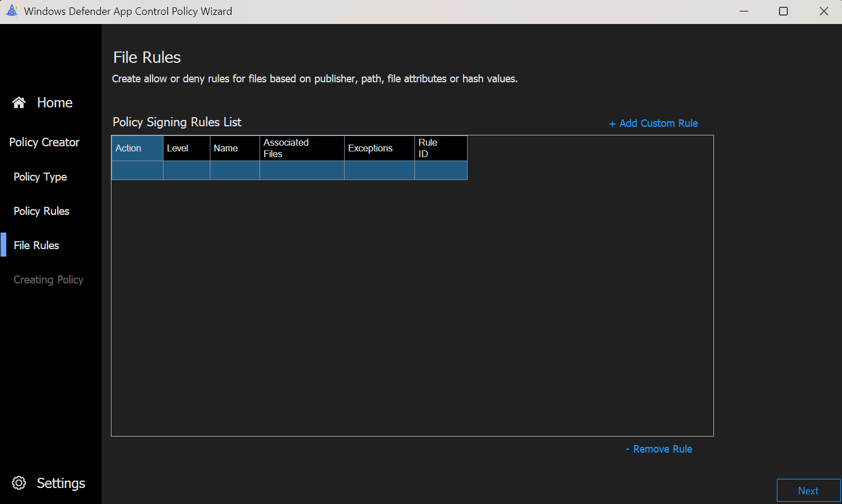This screenshot has width=842, height=504.
Task: Click Creating Policy sidebar item
Action: (49, 279)
